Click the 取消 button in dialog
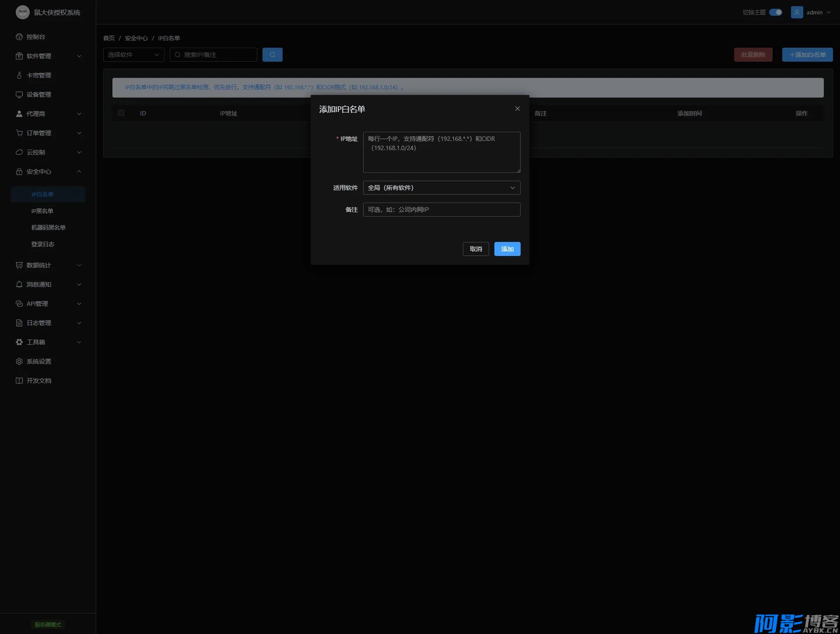Image resolution: width=840 pixels, height=634 pixels. [476, 249]
